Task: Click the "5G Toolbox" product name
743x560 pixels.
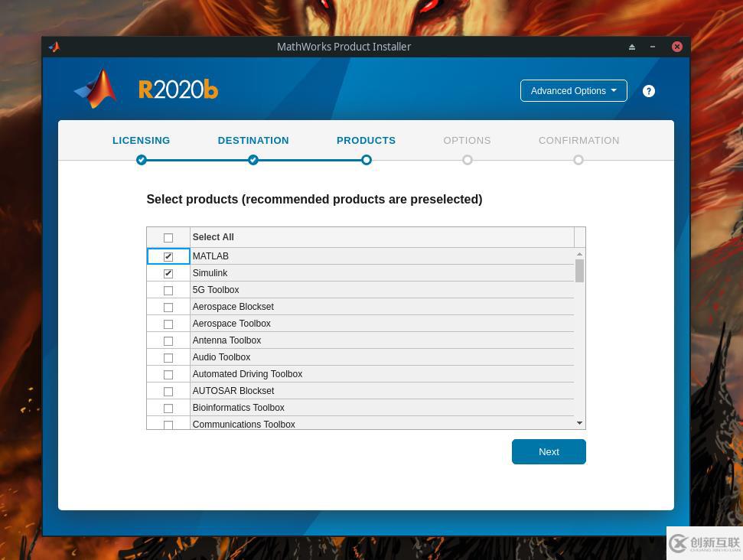Action: (216, 289)
